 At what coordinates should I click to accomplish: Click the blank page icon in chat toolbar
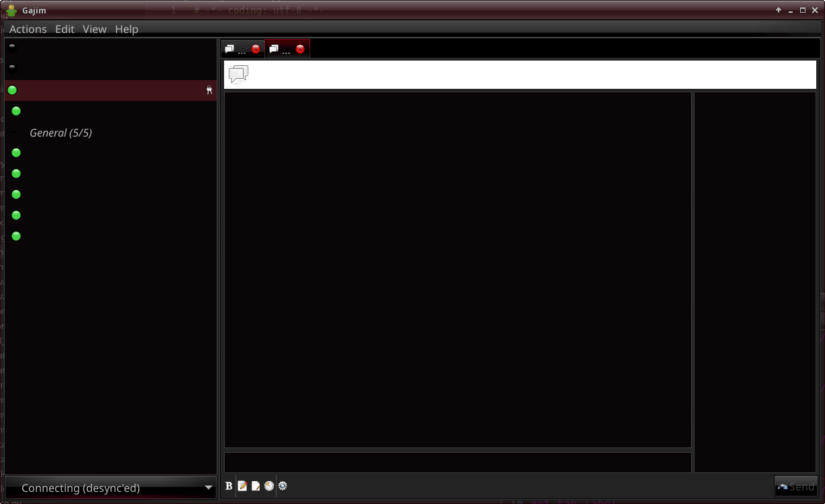click(x=256, y=486)
